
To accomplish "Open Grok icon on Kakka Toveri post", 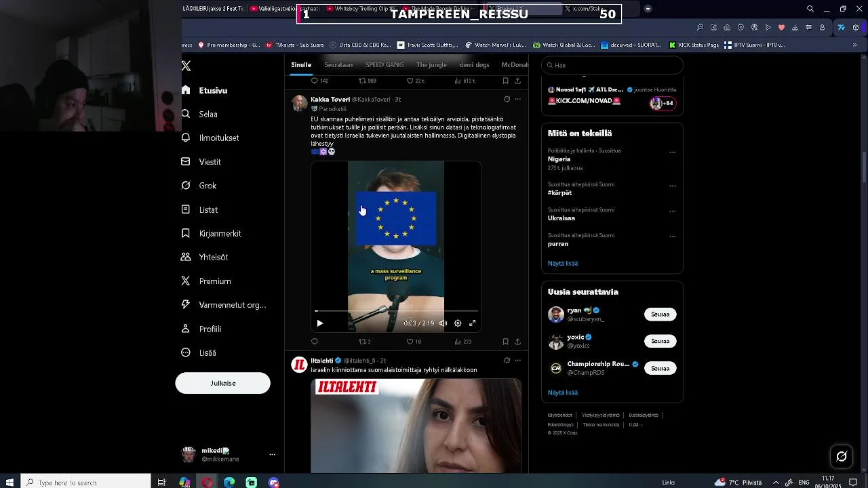I will (x=507, y=99).
